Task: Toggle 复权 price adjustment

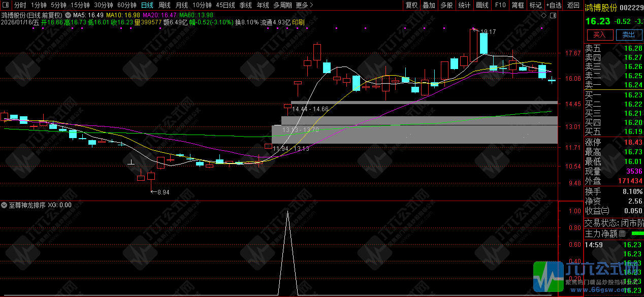Action: pos(411,5)
